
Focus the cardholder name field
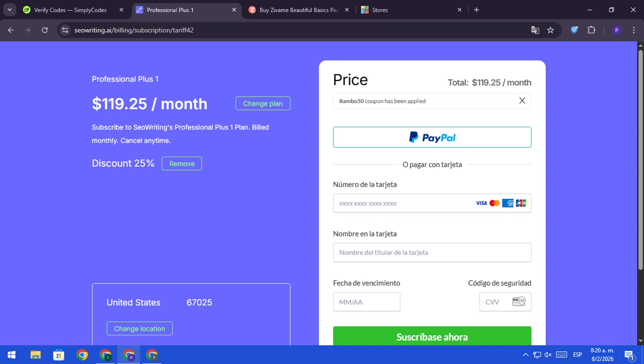432,253
